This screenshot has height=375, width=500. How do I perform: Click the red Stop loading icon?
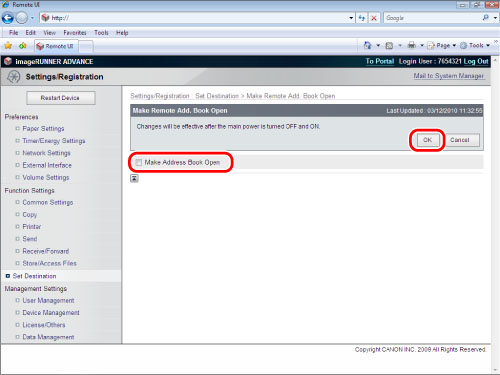coord(374,18)
